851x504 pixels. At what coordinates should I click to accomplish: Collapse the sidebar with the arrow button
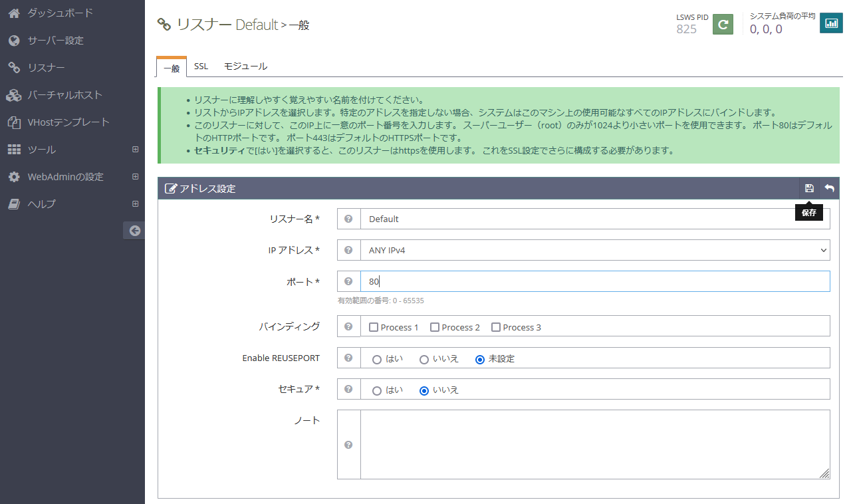coord(135,231)
